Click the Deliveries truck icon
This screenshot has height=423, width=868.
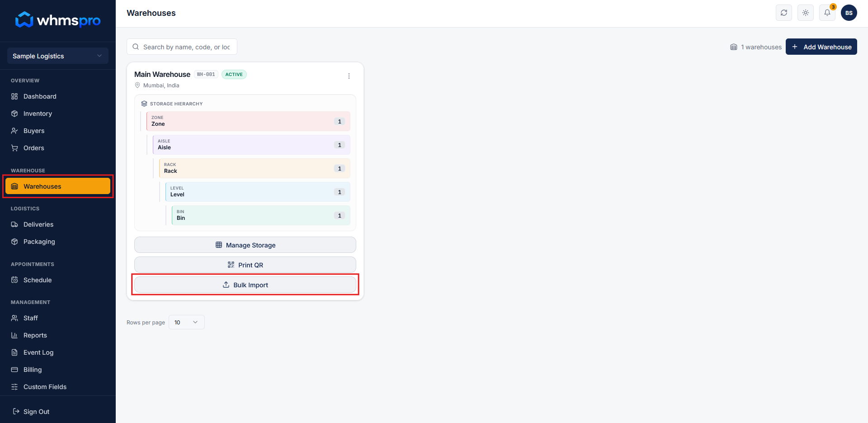tap(14, 224)
